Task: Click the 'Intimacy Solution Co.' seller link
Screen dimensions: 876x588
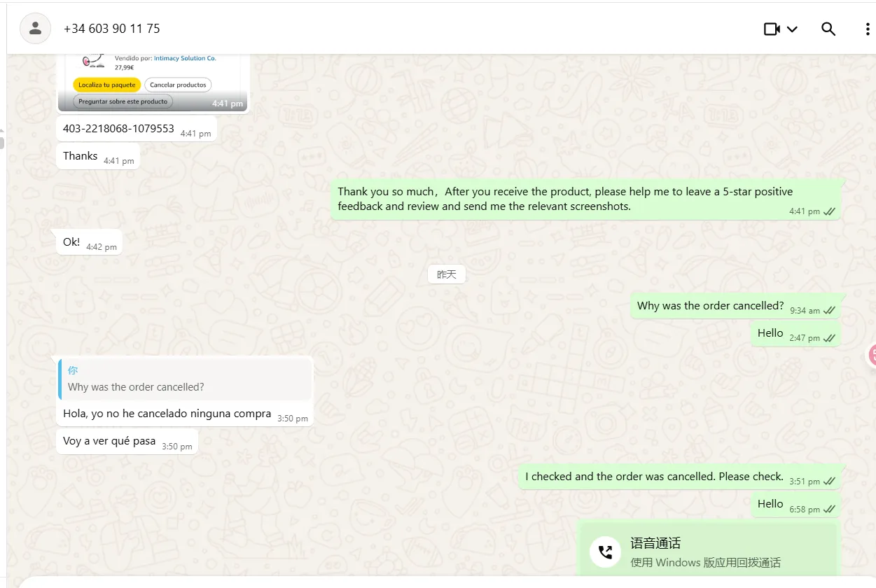Action: (x=185, y=59)
